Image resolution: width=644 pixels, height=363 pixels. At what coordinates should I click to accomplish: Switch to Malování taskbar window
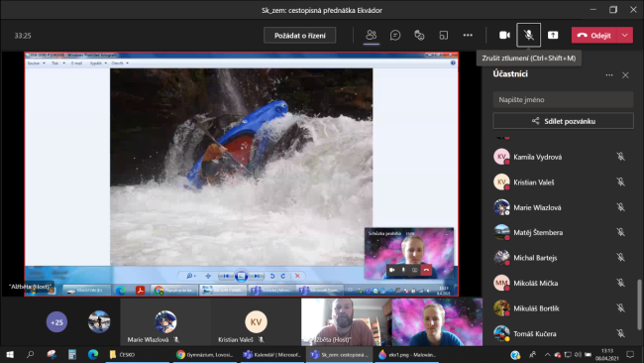406,355
